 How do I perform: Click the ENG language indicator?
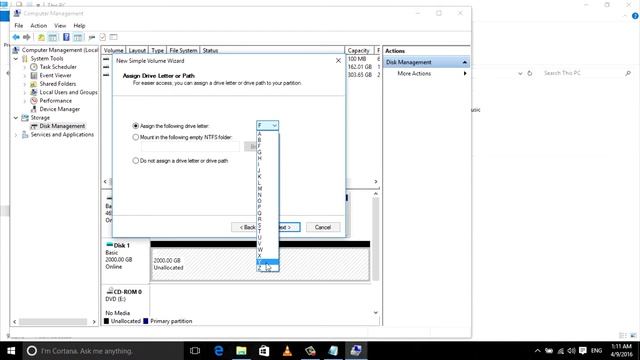tap(596, 351)
